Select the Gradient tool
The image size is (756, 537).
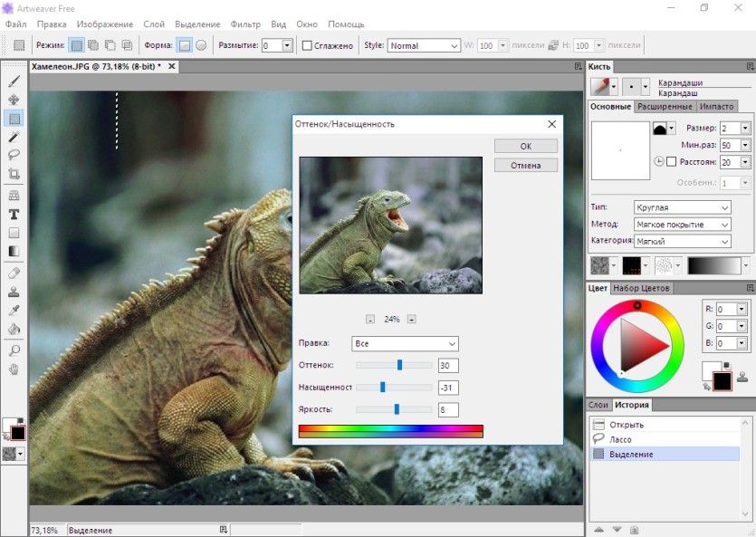[14, 251]
